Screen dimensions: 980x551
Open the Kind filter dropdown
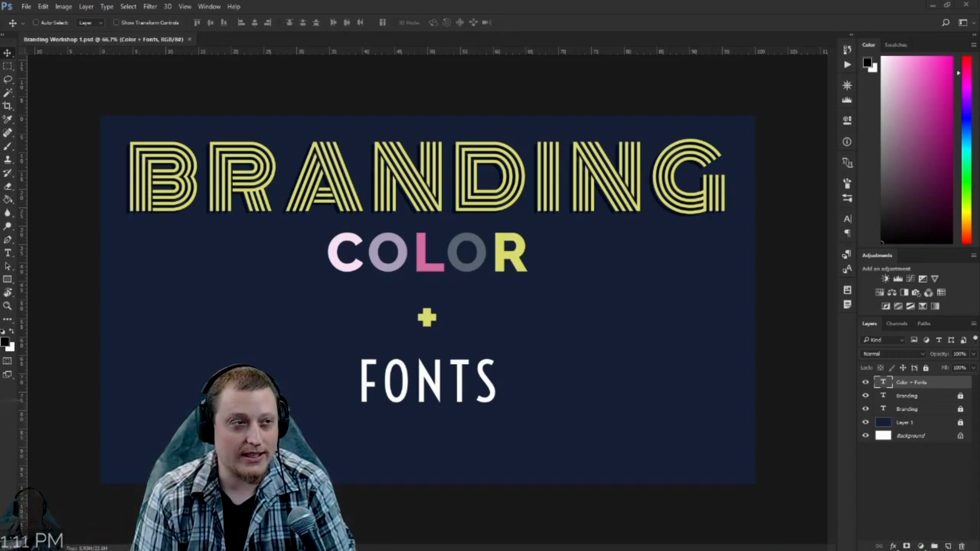click(884, 340)
